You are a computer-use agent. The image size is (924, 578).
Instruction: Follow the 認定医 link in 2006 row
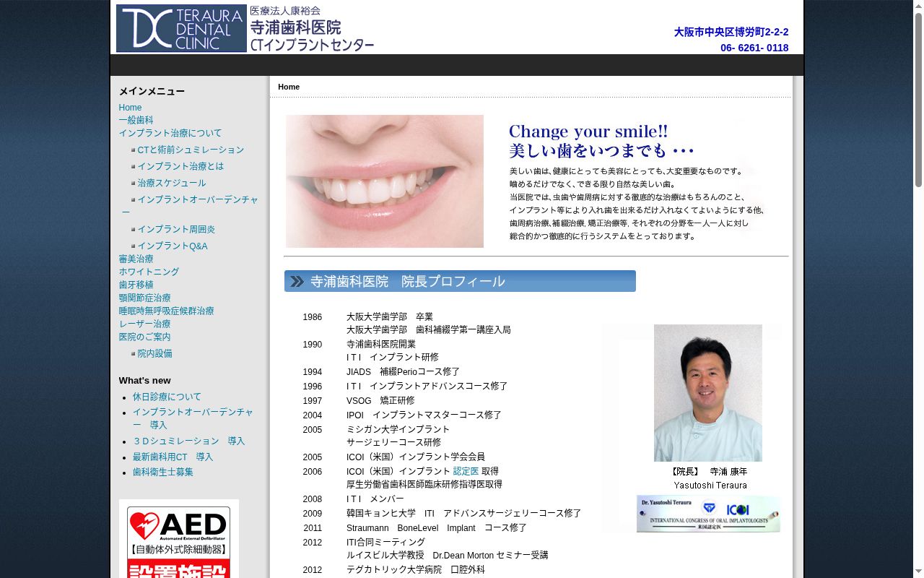[x=466, y=472]
